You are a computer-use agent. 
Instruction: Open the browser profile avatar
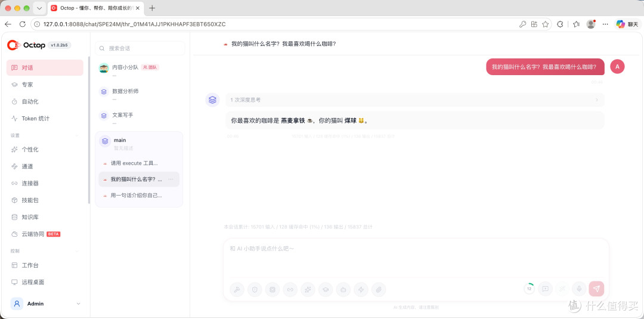[x=591, y=24]
